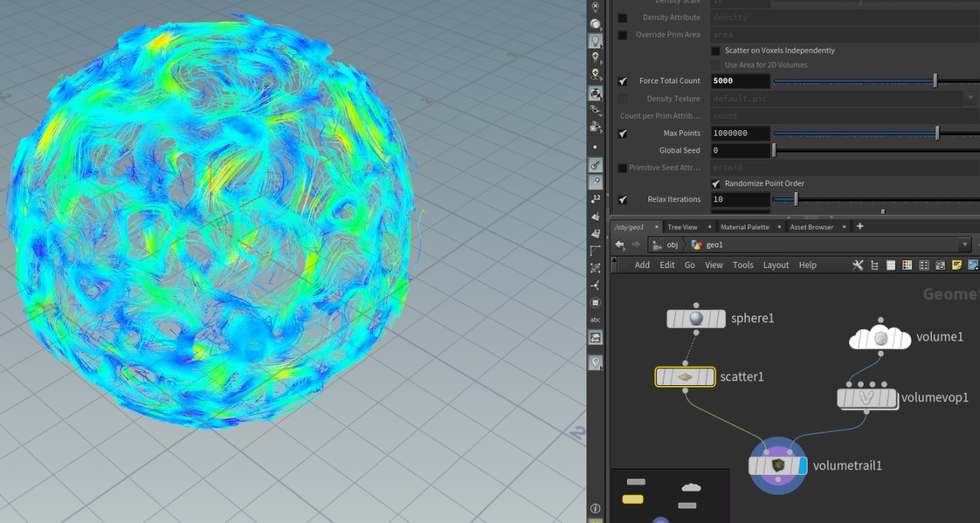Image resolution: width=980 pixels, height=523 pixels.
Task: Click the list mode icon in network toolbar
Action: pos(890,265)
